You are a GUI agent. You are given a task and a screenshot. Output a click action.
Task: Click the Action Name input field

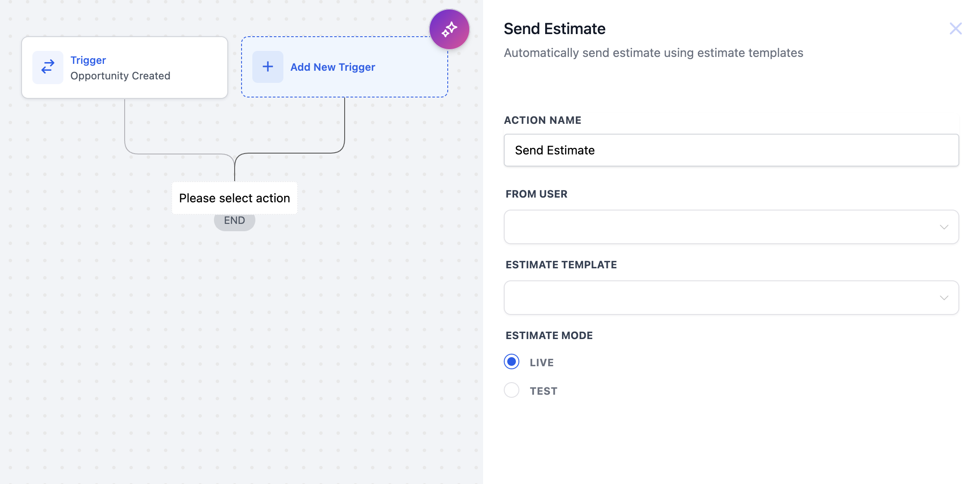(x=731, y=150)
